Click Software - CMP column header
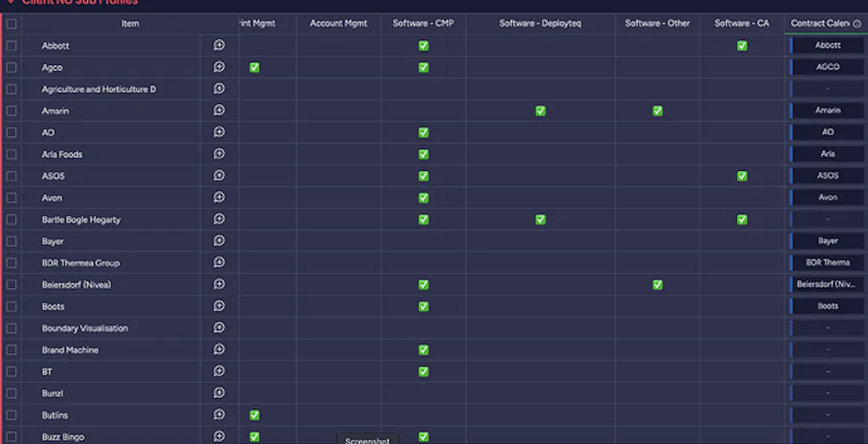868x444 pixels. [424, 23]
